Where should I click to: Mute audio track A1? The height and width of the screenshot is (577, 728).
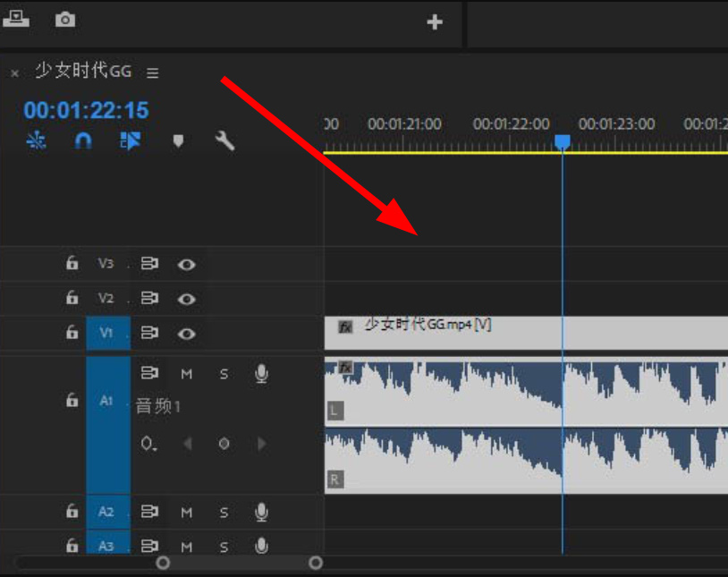187,374
